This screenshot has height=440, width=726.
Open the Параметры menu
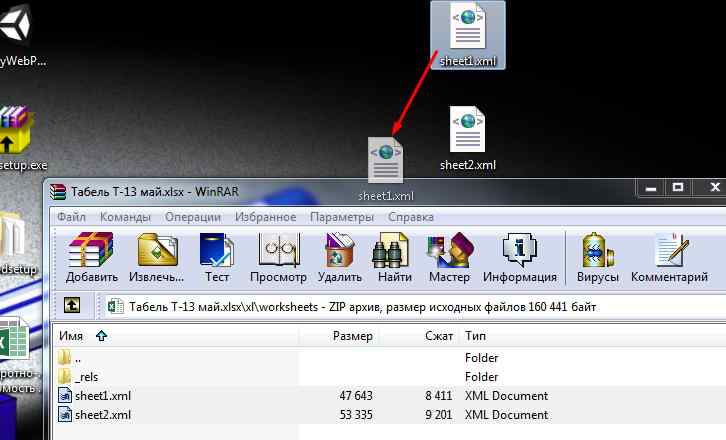tap(342, 217)
